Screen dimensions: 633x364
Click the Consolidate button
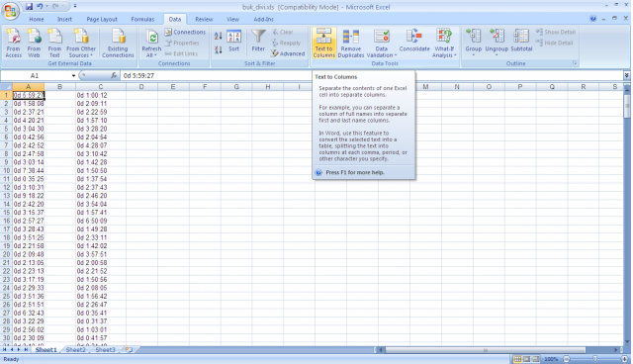(414, 41)
